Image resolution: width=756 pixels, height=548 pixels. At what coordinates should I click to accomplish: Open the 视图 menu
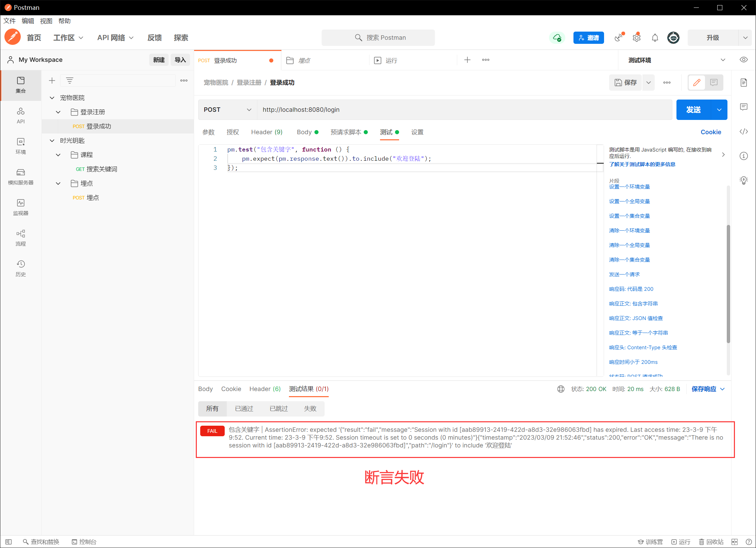click(46, 21)
